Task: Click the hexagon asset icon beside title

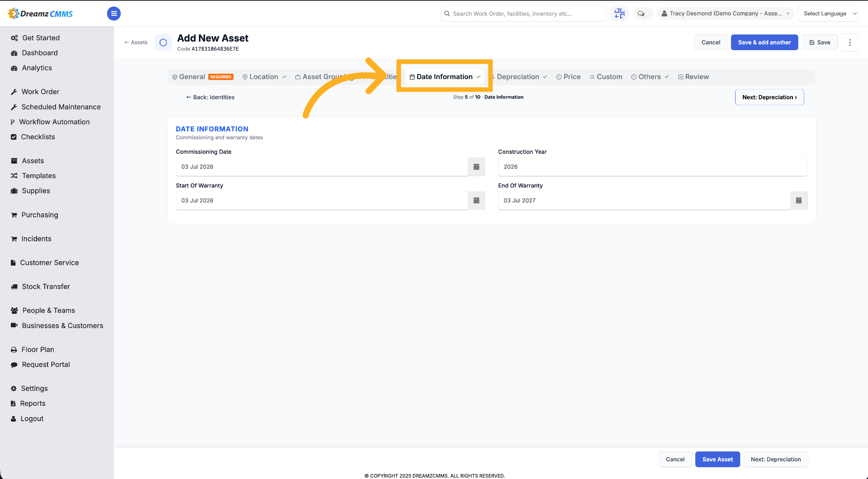Action: [163, 42]
